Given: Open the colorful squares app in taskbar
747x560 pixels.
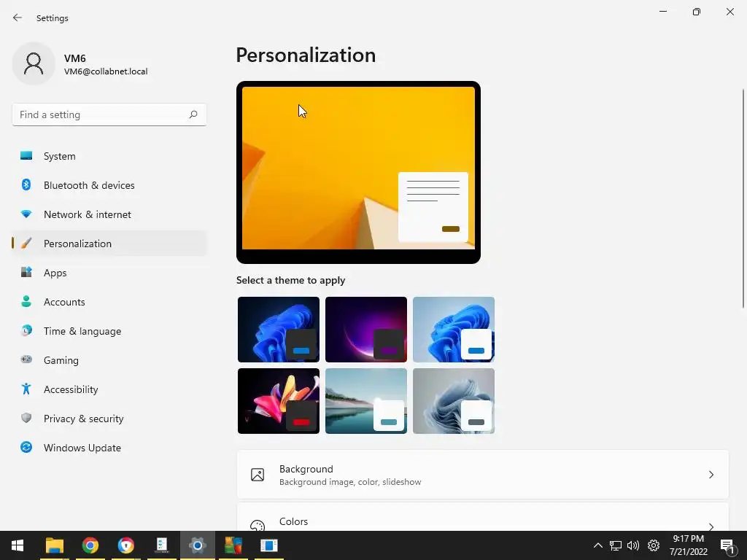Looking at the screenshot, I should 233,545.
